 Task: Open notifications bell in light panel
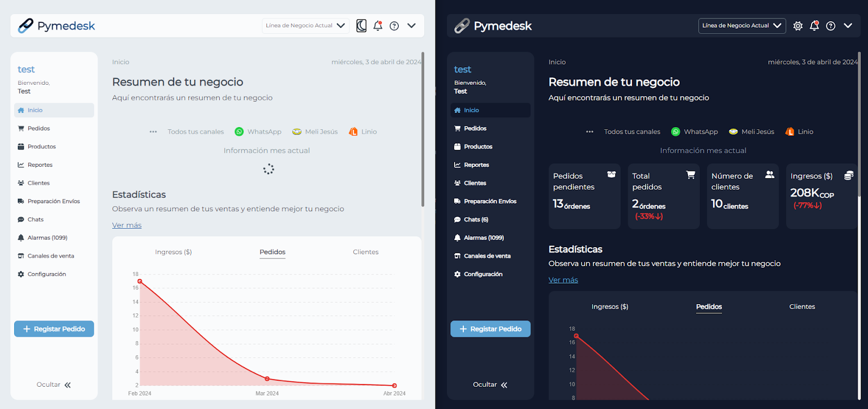pos(378,26)
